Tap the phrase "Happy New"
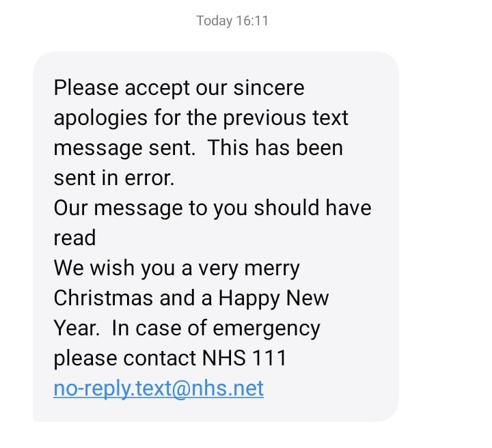This screenshot has height=448, width=492. point(273,298)
